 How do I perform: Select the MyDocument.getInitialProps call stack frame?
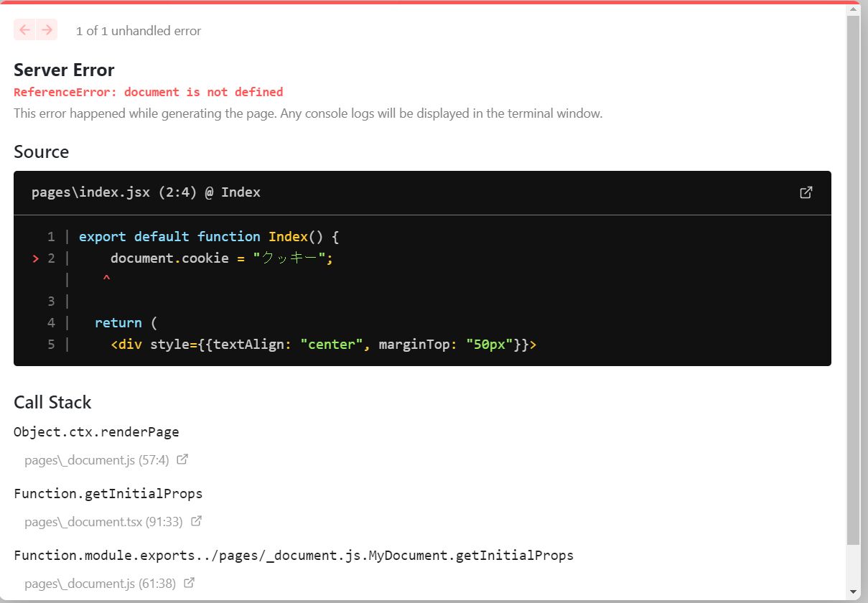pos(294,555)
